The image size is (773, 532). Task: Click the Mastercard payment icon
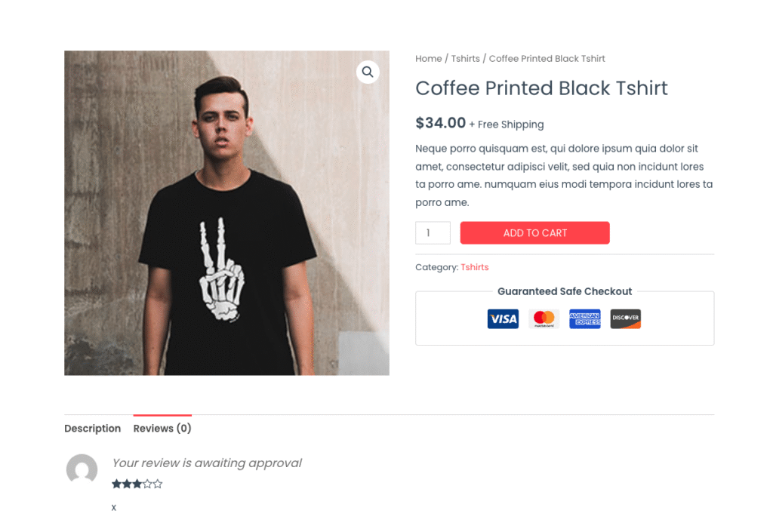tap(544, 318)
